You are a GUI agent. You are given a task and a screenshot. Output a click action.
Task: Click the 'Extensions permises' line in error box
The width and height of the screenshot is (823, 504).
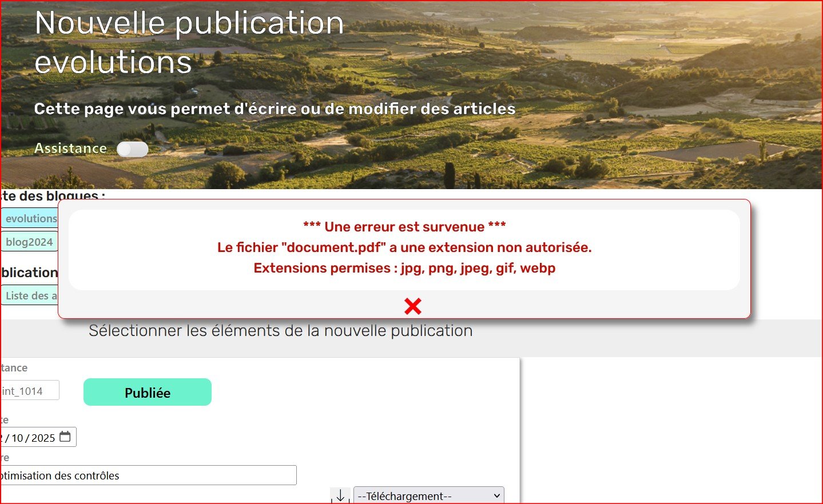point(404,268)
